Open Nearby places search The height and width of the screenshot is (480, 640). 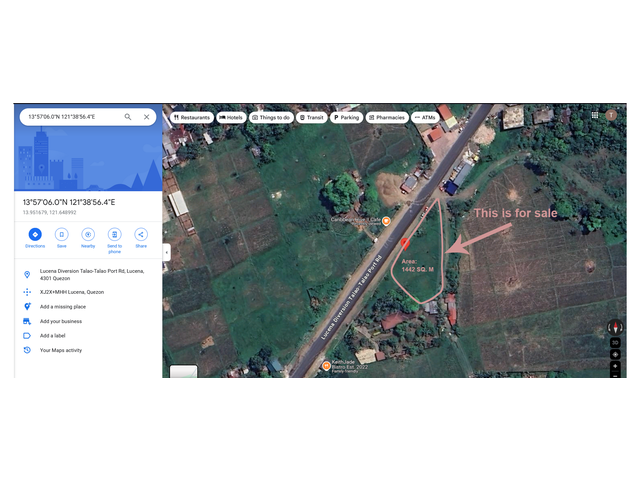88,234
